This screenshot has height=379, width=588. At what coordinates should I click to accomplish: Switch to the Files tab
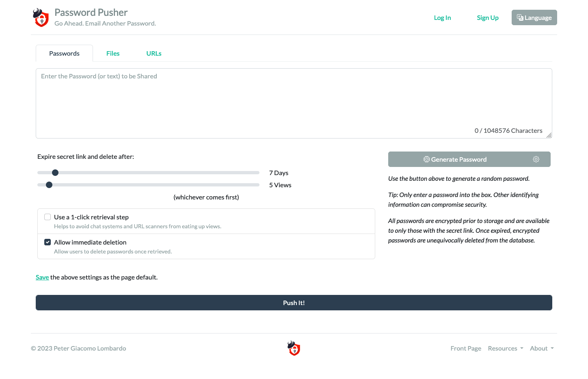pyautogui.click(x=113, y=53)
